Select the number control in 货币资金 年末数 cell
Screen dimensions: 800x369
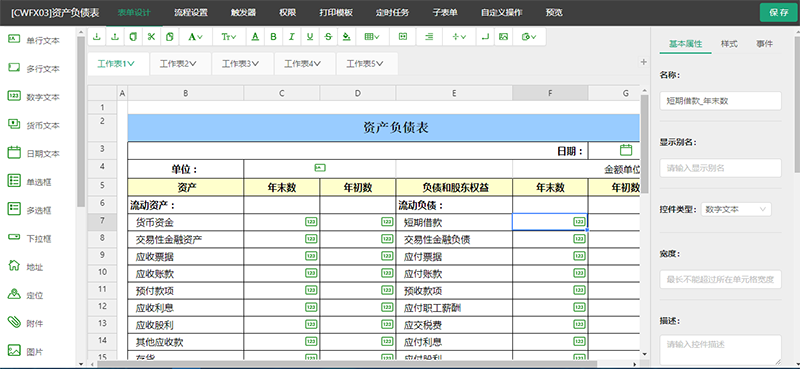coord(311,222)
